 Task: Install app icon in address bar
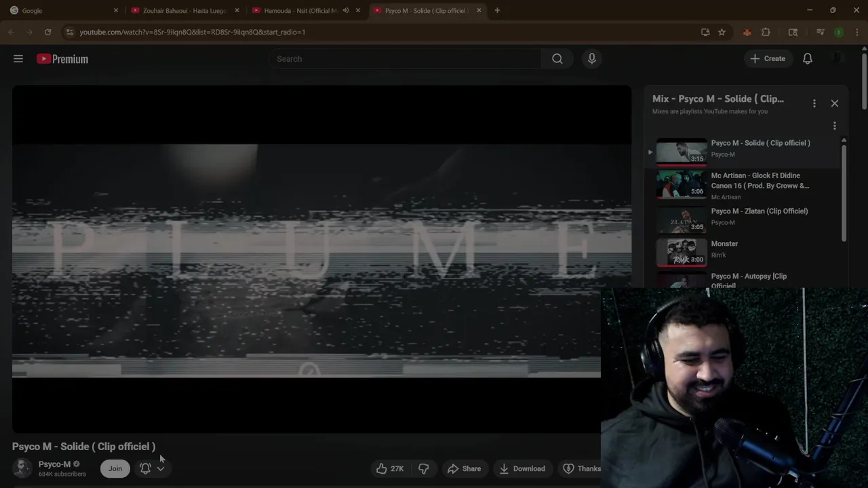[x=705, y=32]
